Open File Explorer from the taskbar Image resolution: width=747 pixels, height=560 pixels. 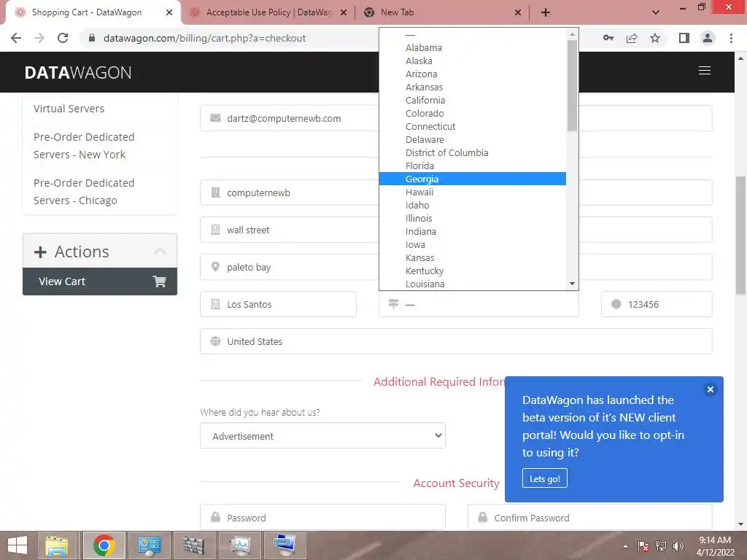click(x=57, y=545)
